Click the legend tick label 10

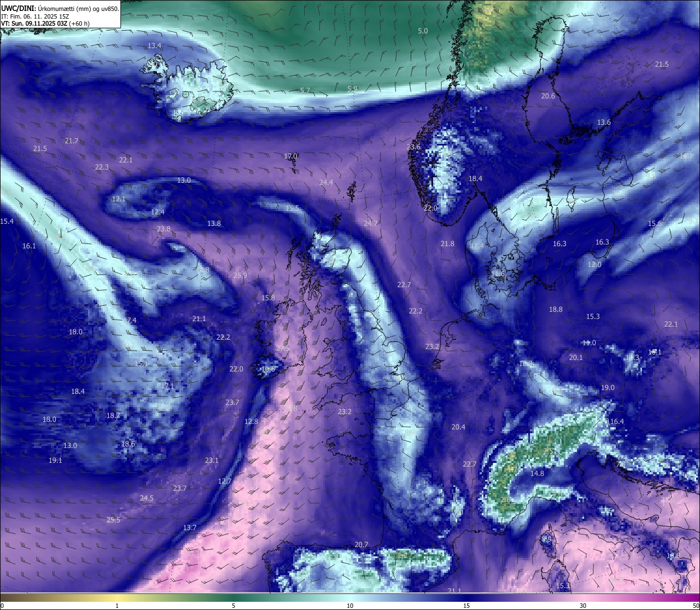click(350, 606)
